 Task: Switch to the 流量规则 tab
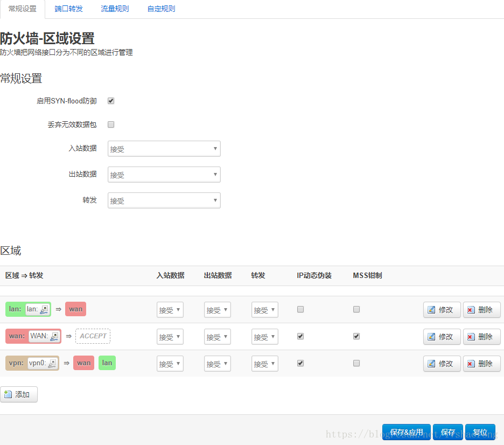[115, 9]
